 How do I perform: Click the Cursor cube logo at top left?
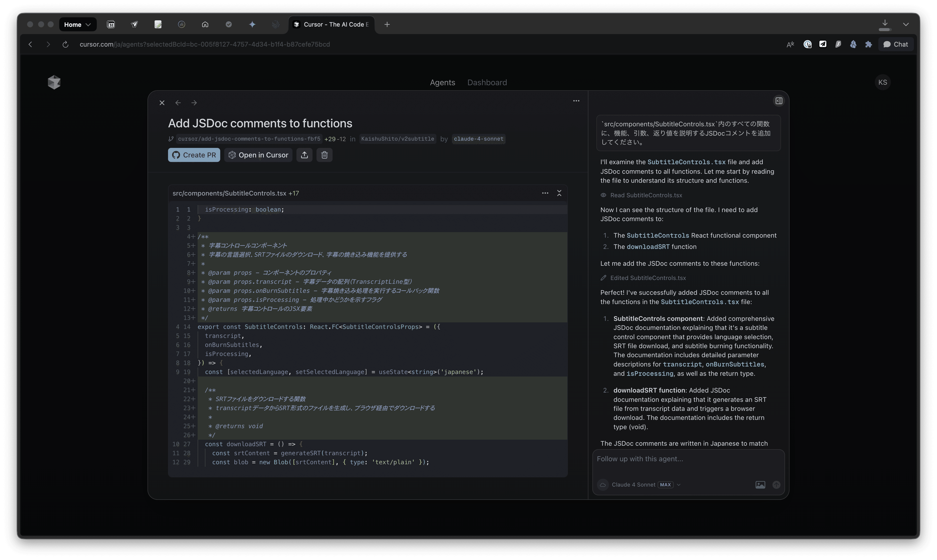(x=54, y=82)
